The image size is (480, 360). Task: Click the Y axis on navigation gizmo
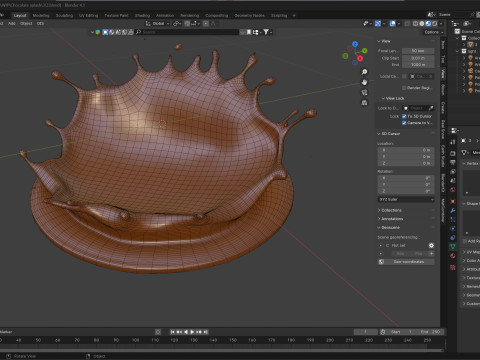[365, 51]
